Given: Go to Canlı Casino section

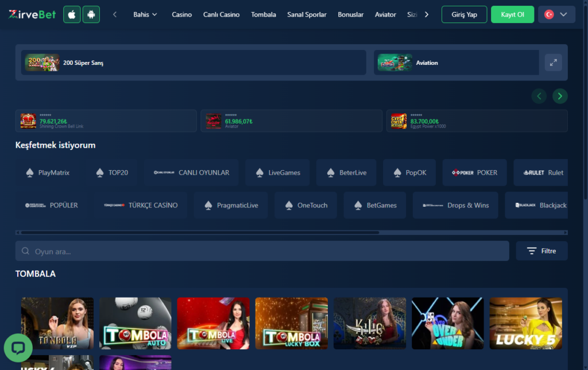Looking at the screenshot, I should point(221,14).
